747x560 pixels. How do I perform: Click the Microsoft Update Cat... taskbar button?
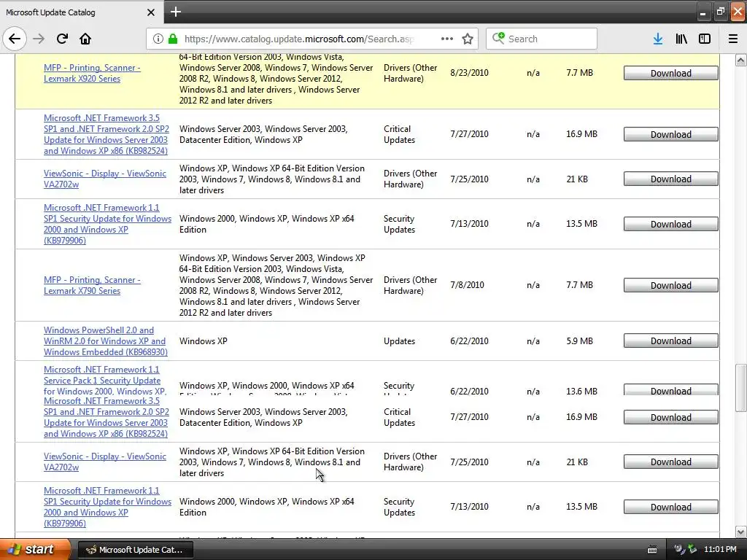135,550
